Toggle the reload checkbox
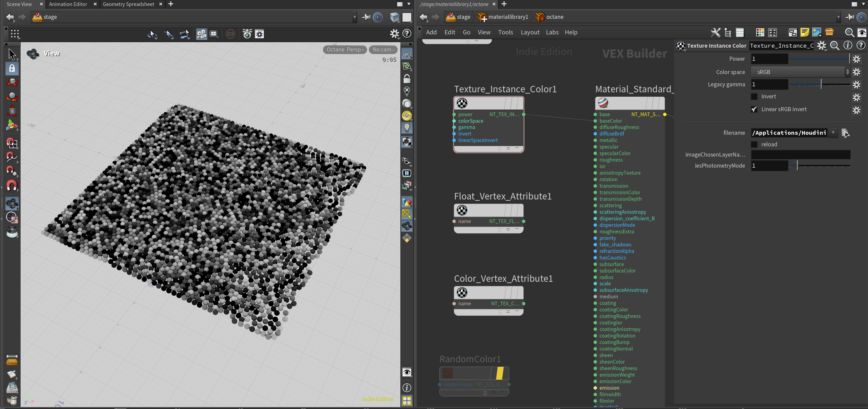868x409 pixels. (x=754, y=145)
